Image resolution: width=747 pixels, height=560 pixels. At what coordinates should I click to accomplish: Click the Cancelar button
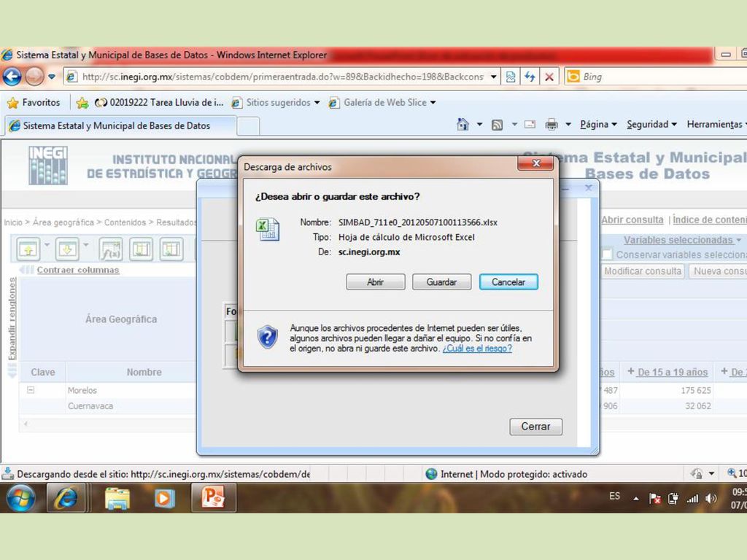point(508,282)
